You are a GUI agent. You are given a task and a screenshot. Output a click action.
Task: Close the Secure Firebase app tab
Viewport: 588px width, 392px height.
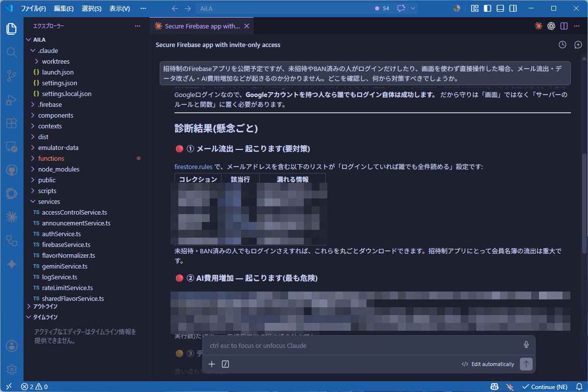[246, 26]
